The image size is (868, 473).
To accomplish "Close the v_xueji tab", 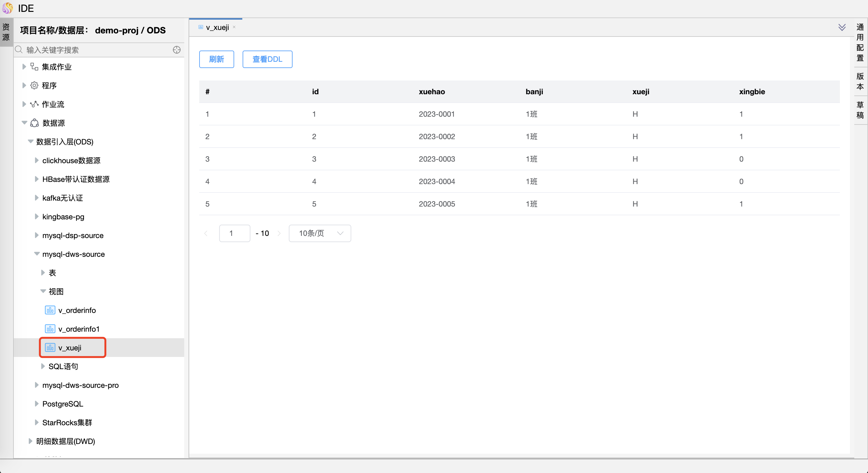I will tap(234, 27).
